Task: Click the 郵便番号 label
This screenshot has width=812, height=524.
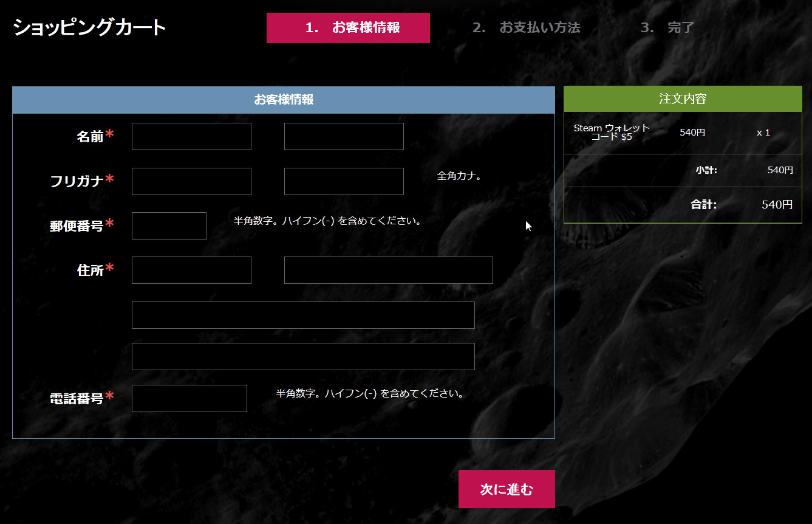Action: point(77,226)
